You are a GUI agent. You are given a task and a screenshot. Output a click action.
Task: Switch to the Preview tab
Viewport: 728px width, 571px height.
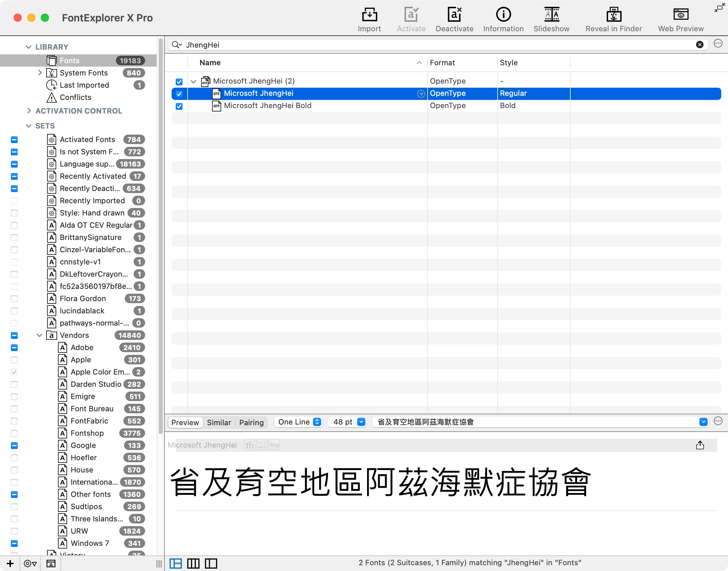tap(185, 422)
